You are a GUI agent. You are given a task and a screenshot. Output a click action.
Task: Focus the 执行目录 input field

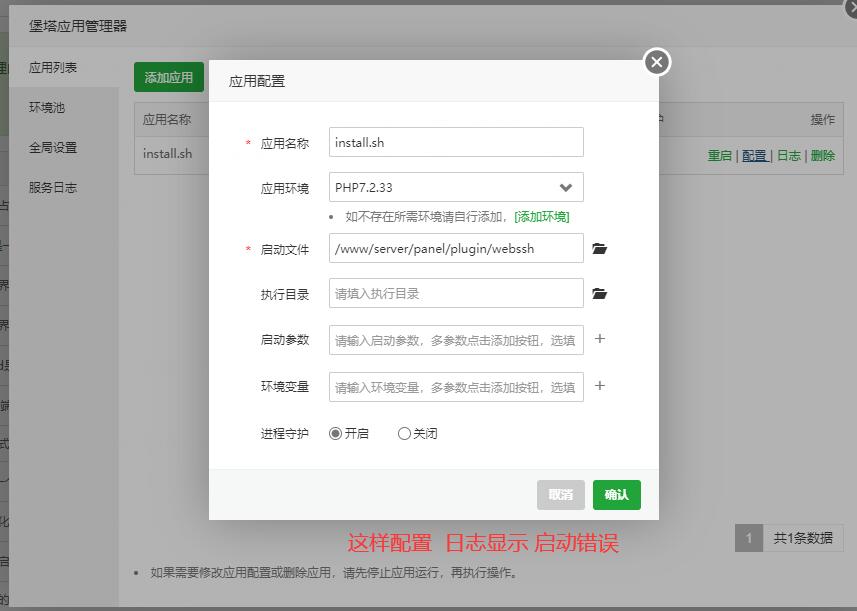click(456, 293)
